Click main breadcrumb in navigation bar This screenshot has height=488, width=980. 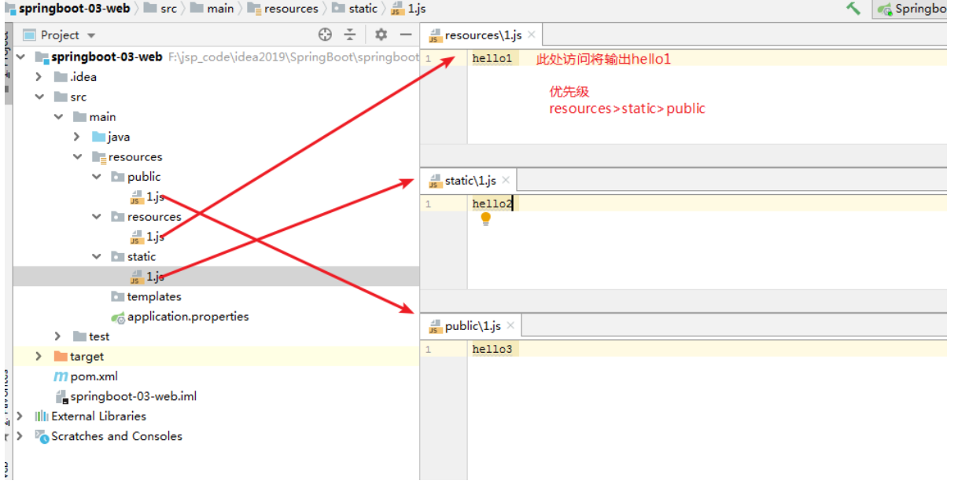pyautogui.click(x=212, y=9)
